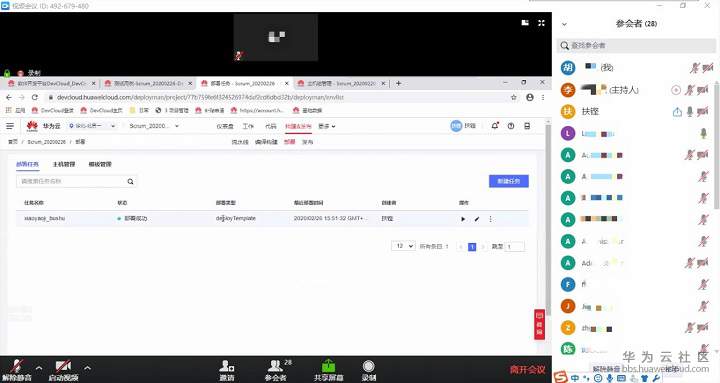Open video options arrow beside start video

pyautogui.click(x=87, y=368)
